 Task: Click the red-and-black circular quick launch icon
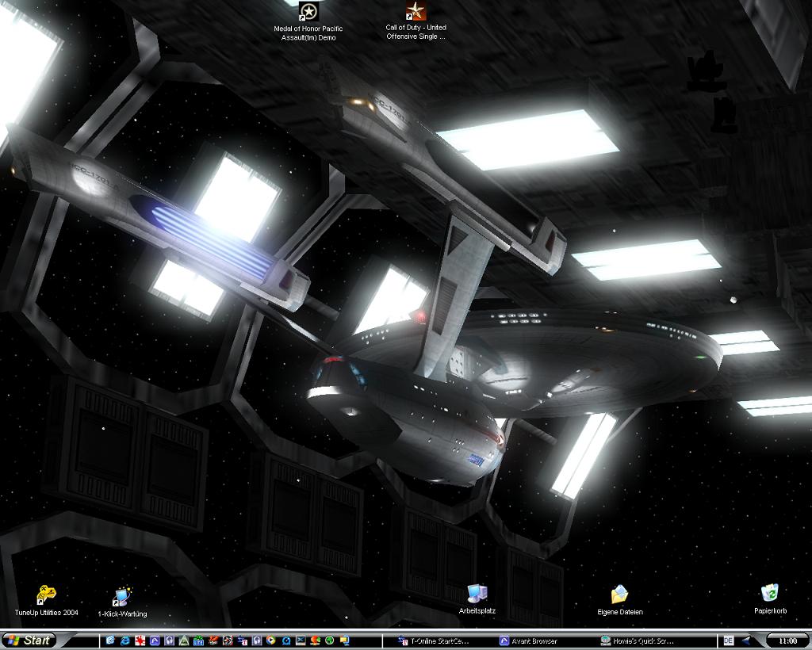(228, 640)
